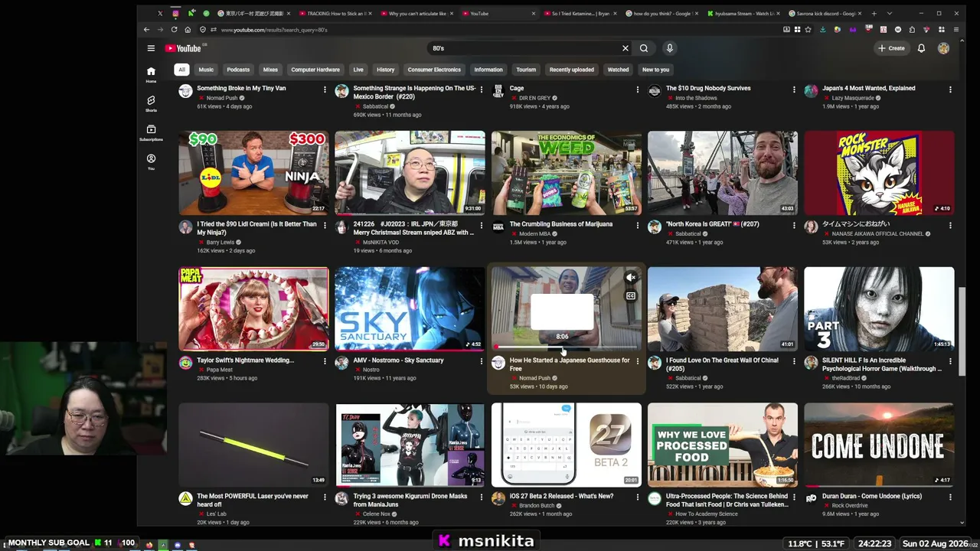The image size is (980, 551).
Task: Open the Sky Sanctuary video thumbnail
Action: click(x=410, y=309)
